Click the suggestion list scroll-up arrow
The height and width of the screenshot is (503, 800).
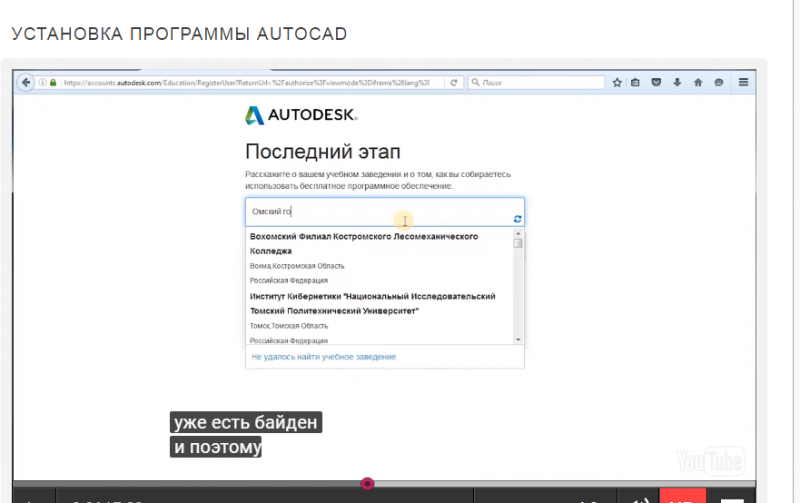click(x=518, y=233)
